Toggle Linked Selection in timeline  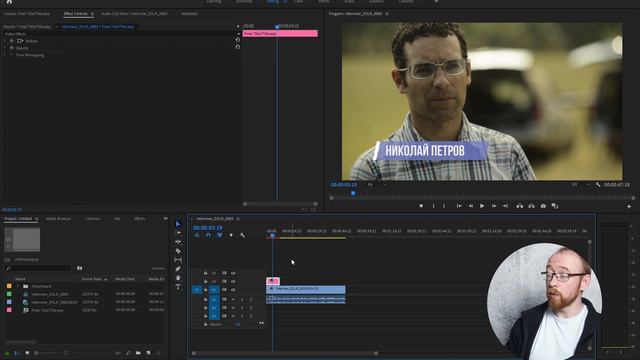220,235
